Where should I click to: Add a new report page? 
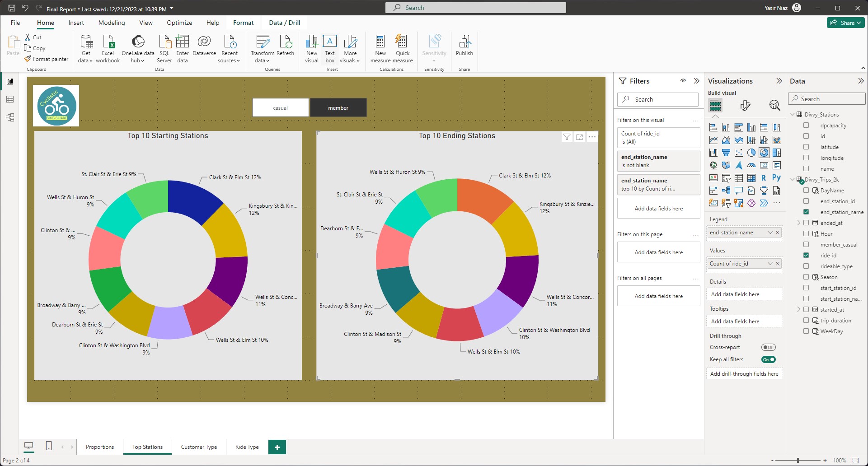277,447
